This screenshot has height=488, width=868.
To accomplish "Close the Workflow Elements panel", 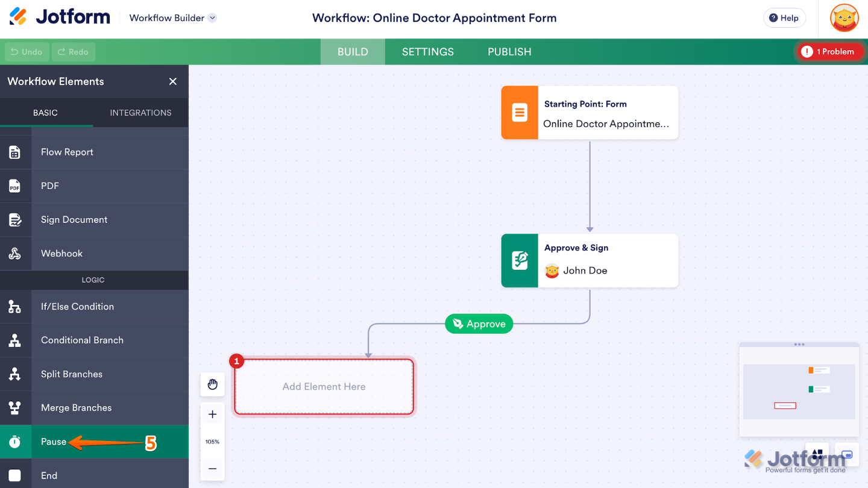I will click(172, 81).
